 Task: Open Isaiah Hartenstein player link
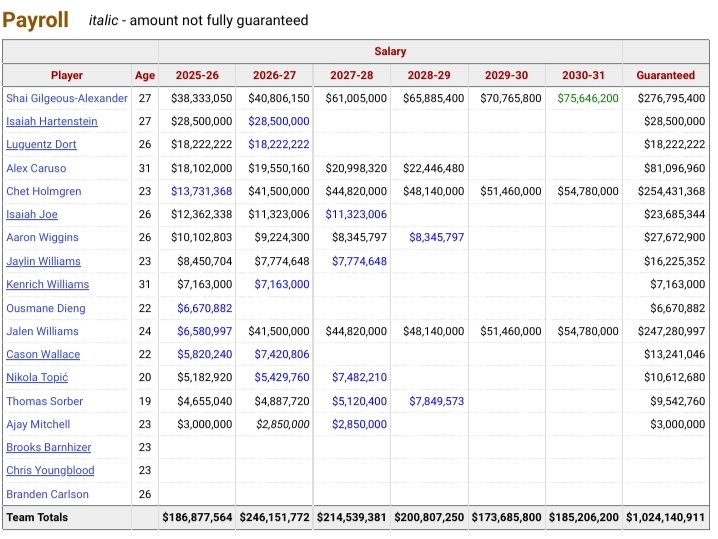[52, 121]
